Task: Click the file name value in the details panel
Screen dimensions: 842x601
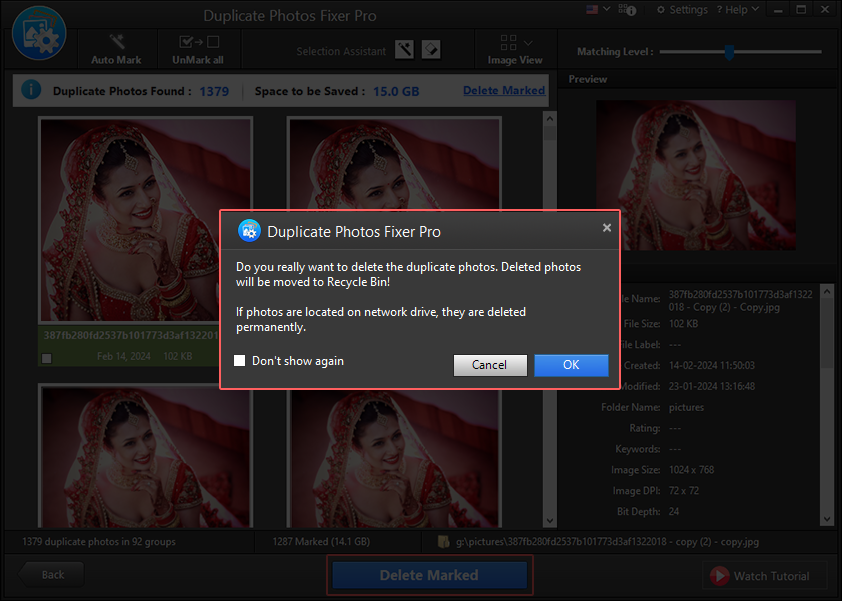Action: pyautogui.click(x=741, y=301)
